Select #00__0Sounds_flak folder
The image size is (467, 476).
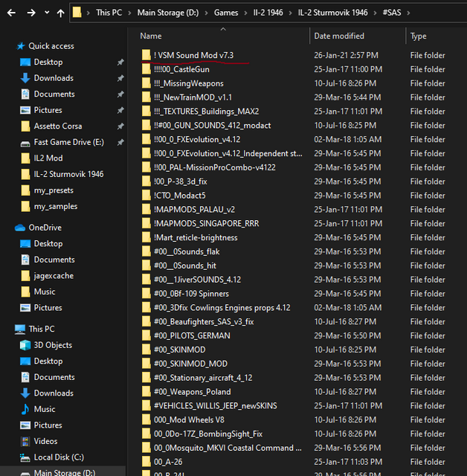[187, 251]
